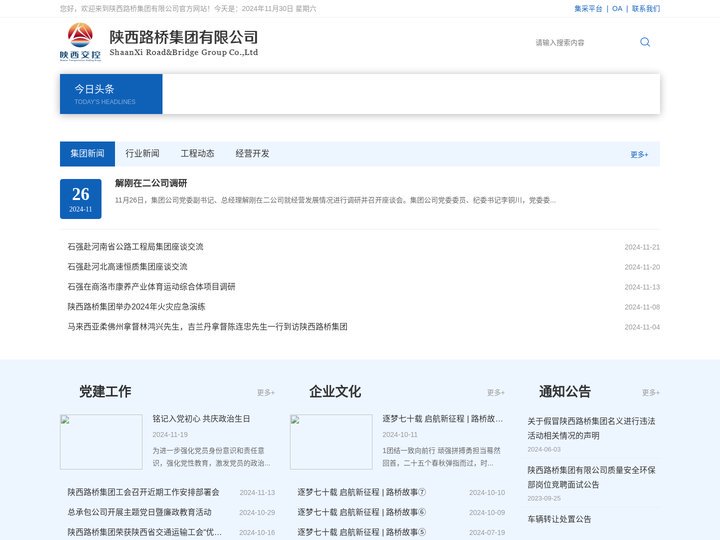Click 更多+ beside 通知公告
Viewport: 720px width, 540px height.
pos(651,393)
